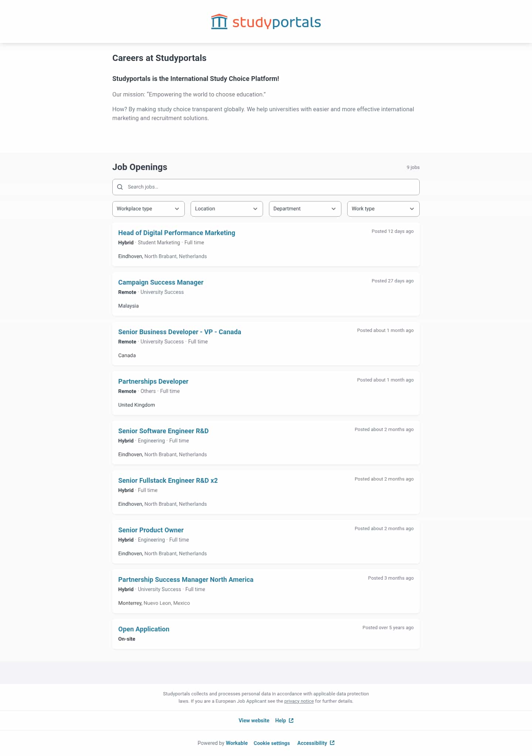Follow the privacy notice link
Image resolution: width=532 pixels, height=756 pixels.
299,701
